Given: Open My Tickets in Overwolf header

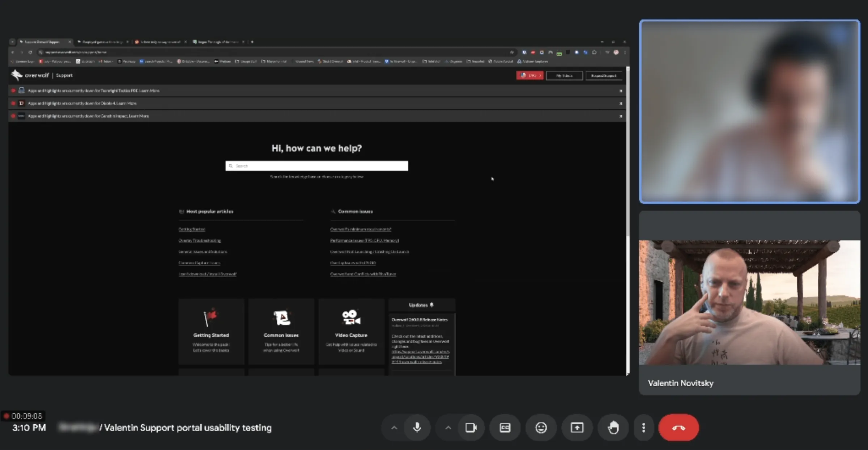Looking at the screenshot, I should pos(564,76).
